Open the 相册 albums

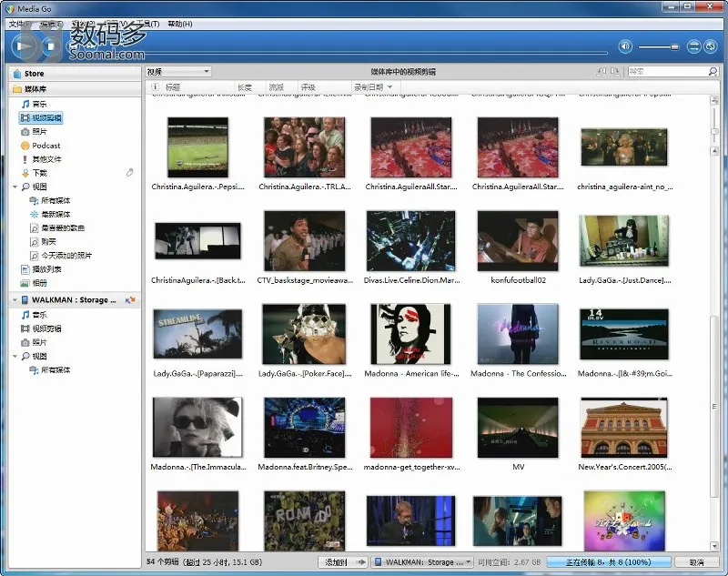[34, 283]
